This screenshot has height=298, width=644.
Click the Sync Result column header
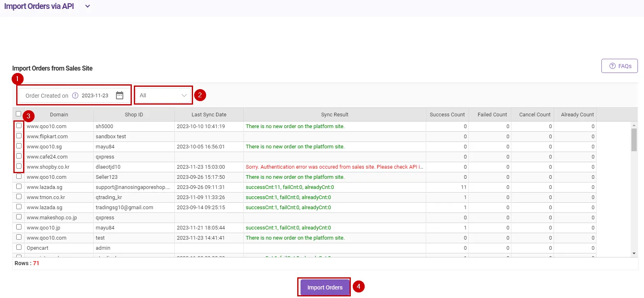click(x=335, y=115)
